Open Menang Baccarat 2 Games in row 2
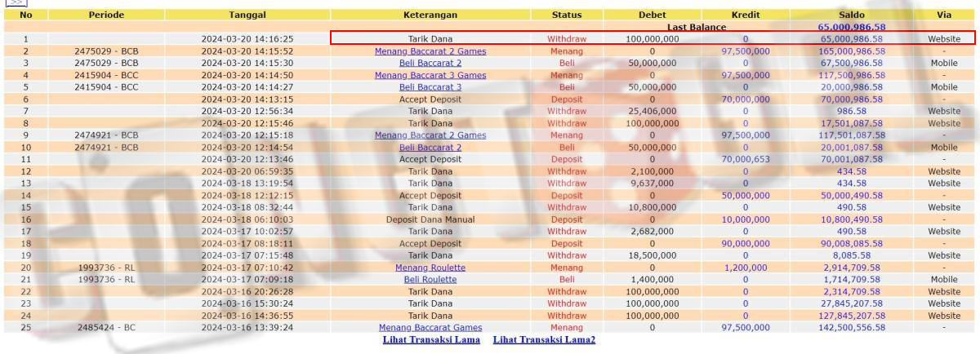Image resolution: width=980 pixels, height=354 pixels. [430, 51]
